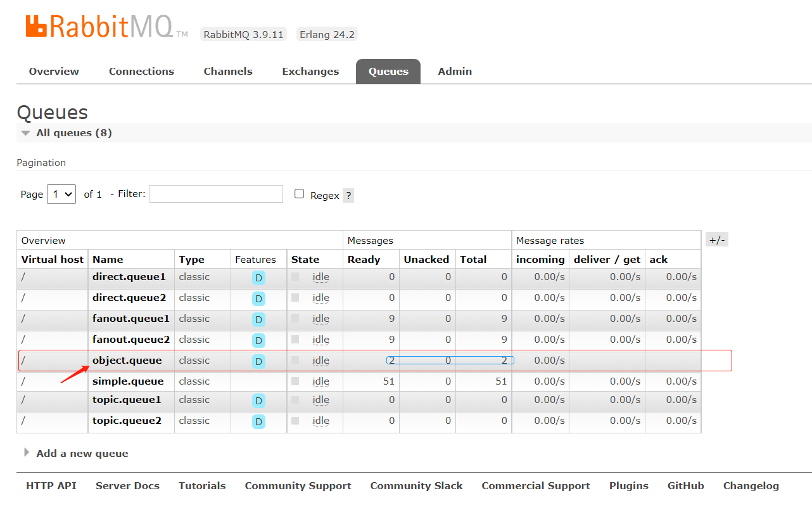The image size is (812, 505).
Task: Open the topic.queue2 queue link
Action: coord(127,421)
